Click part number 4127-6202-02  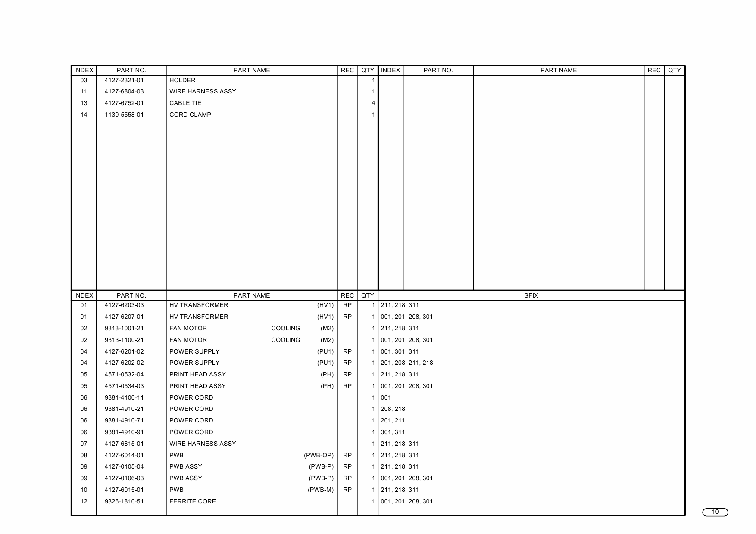click(x=124, y=363)
